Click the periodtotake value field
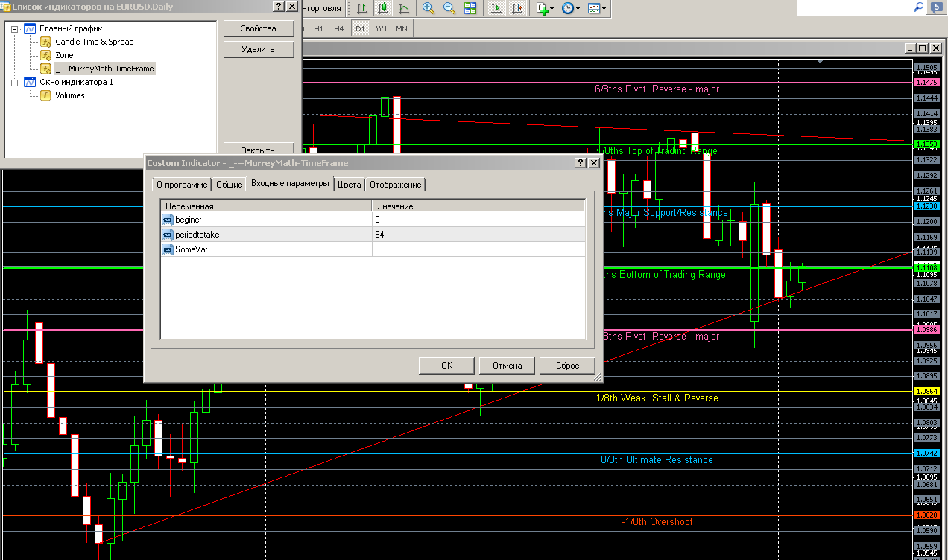 click(478, 235)
